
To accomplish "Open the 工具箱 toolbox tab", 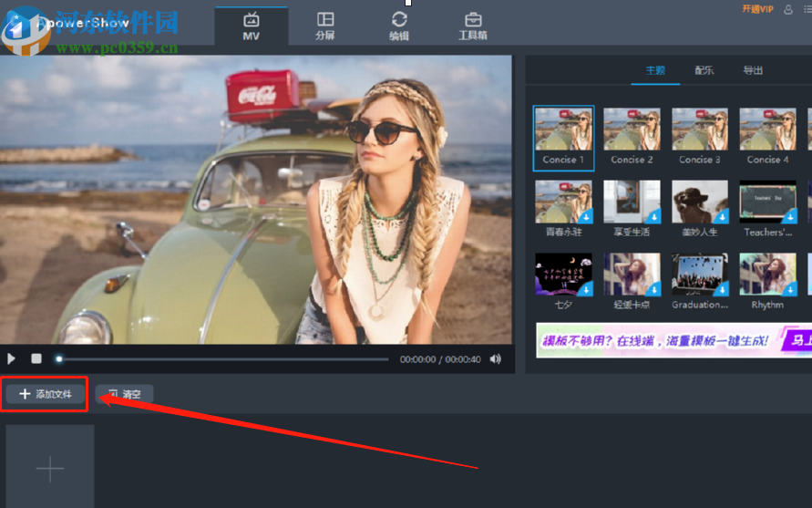I will (x=473, y=26).
